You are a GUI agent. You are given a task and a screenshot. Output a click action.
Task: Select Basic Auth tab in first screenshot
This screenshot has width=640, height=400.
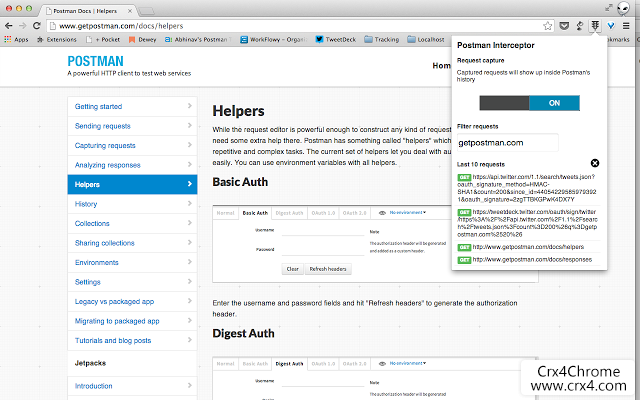click(x=255, y=213)
